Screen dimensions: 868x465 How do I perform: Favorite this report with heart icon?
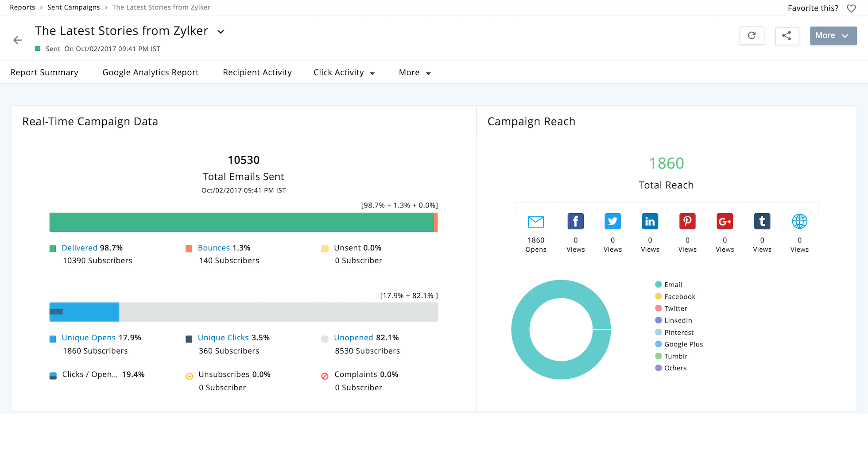tap(851, 8)
